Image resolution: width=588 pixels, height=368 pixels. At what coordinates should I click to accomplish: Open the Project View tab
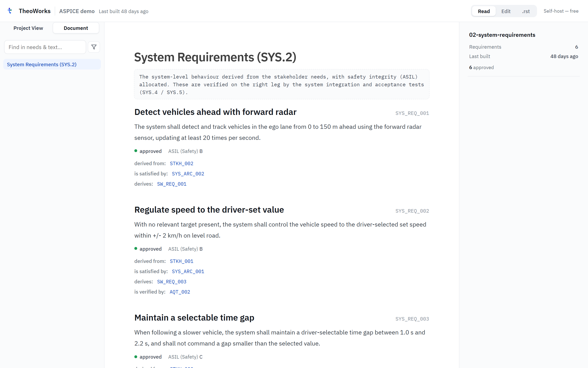[x=28, y=28]
